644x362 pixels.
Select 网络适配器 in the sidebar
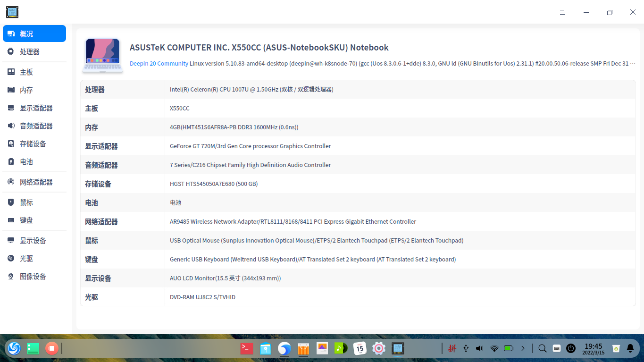(x=34, y=182)
